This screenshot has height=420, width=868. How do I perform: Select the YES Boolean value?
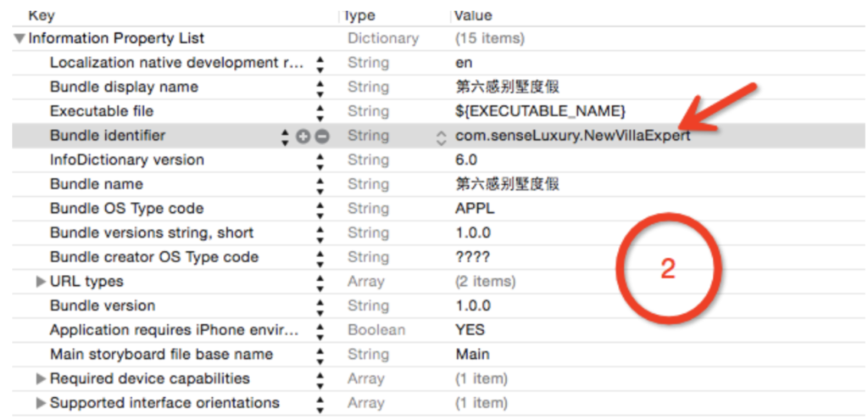[x=470, y=330]
